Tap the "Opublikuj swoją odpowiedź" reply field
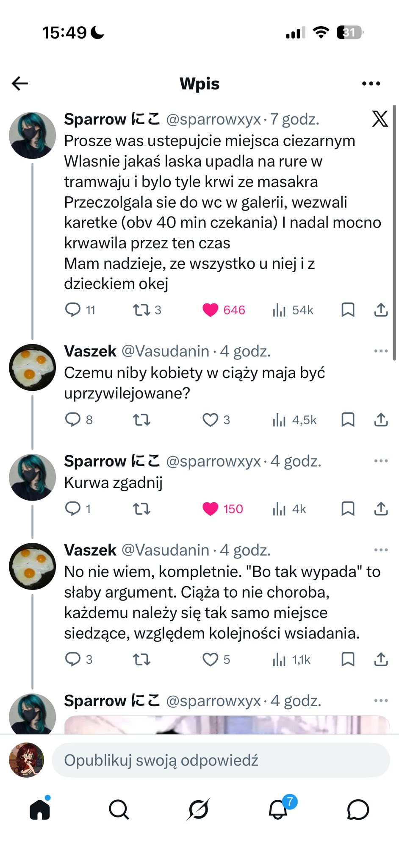 [x=220, y=760]
